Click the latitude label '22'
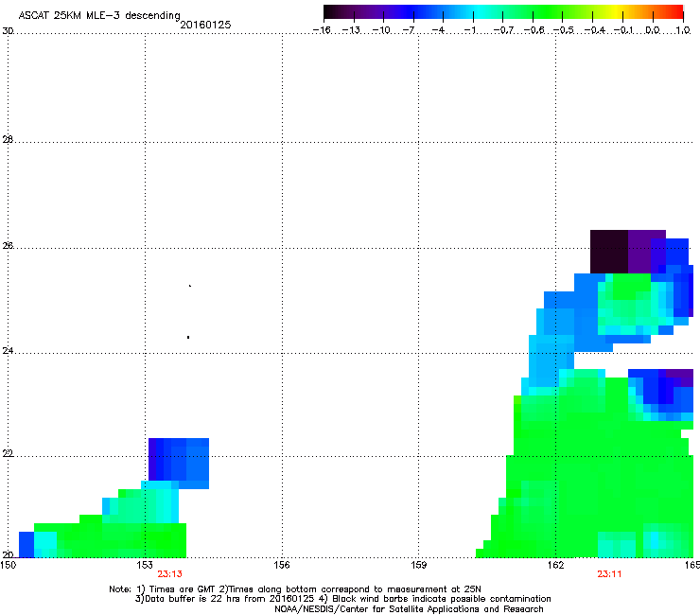This screenshot has width=700, height=615. click(8, 454)
